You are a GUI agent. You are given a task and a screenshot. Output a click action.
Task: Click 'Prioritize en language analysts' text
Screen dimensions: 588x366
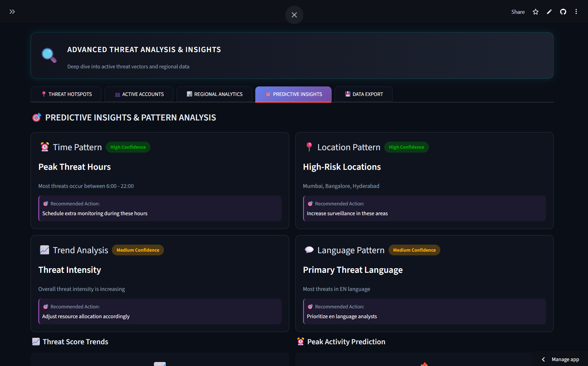(x=342, y=316)
